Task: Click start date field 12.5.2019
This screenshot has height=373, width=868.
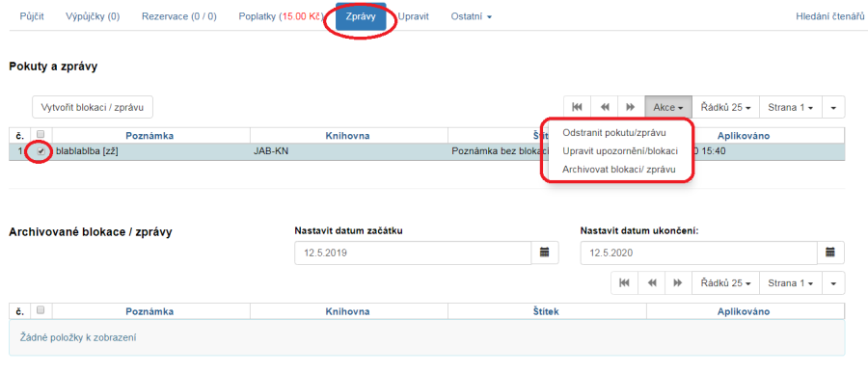Action: pyautogui.click(x=413, y=253)
